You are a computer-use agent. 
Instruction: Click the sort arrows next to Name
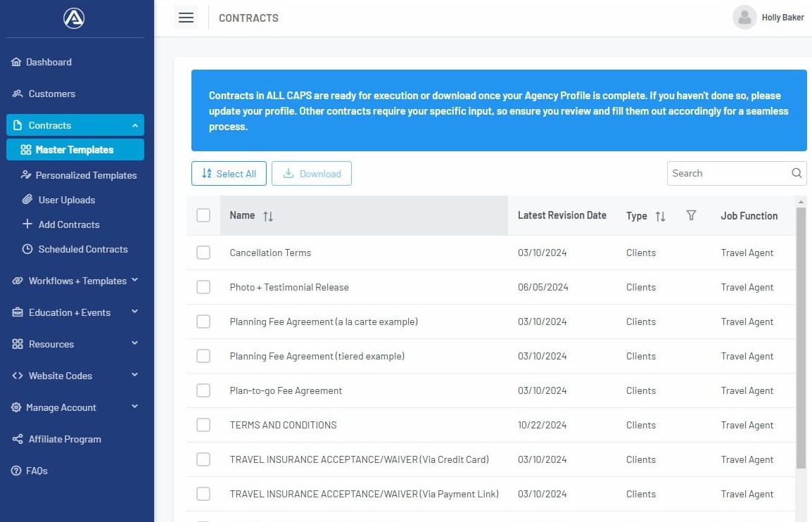tap(268, 217)
